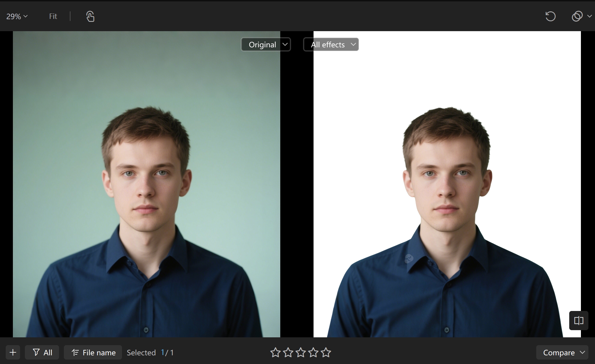Screen dimensions: 595x364
Task: Expand the chevron beside the circles icon
Action: tap(589, 16)
